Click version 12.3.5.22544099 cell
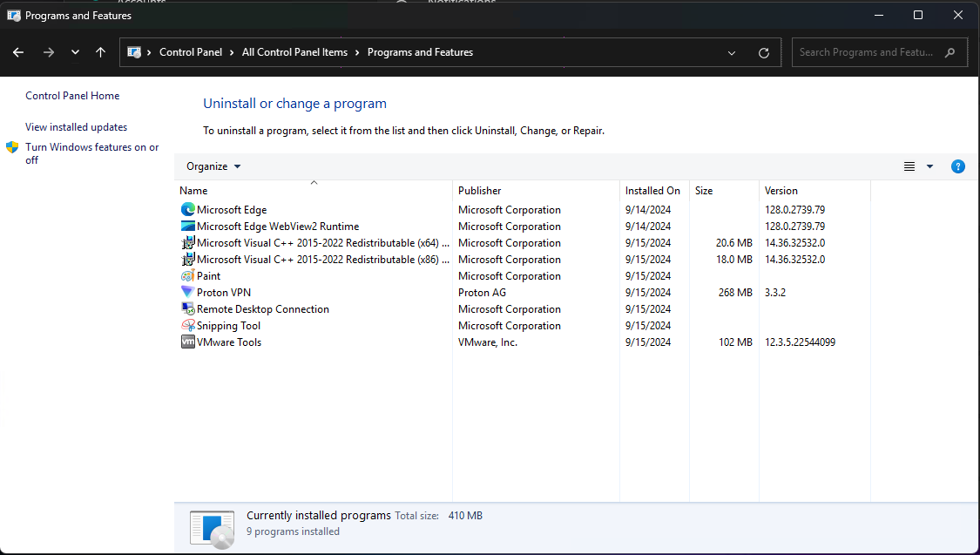The width and height of the screenshot is (980, 555). (800, 342)
